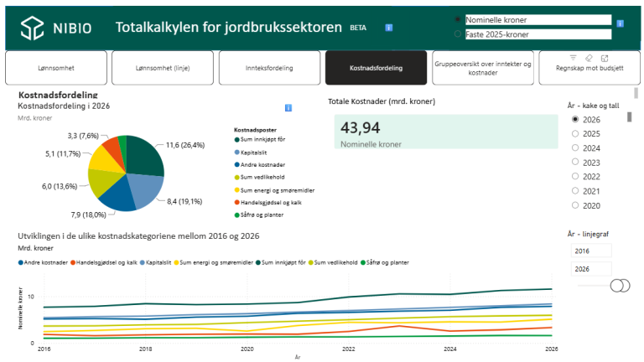Click the dark green 26,4% pie slice
The height and width of the screenshot is (362, 644).
[x=143, y=157]
